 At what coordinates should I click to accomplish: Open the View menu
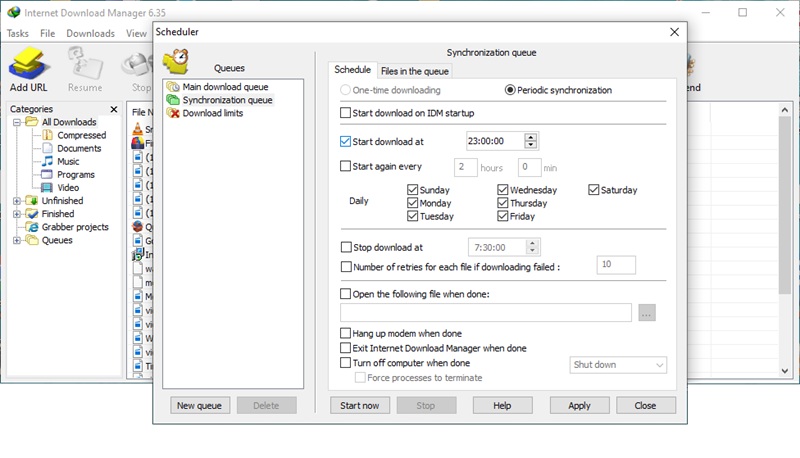(x=136, y=33)
